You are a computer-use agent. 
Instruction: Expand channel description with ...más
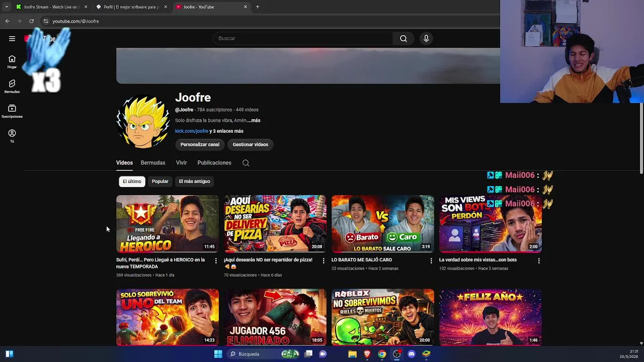[254, 121]
